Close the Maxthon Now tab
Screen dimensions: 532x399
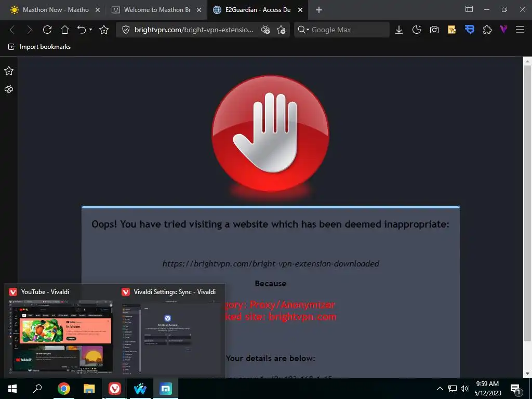(98, 10)
